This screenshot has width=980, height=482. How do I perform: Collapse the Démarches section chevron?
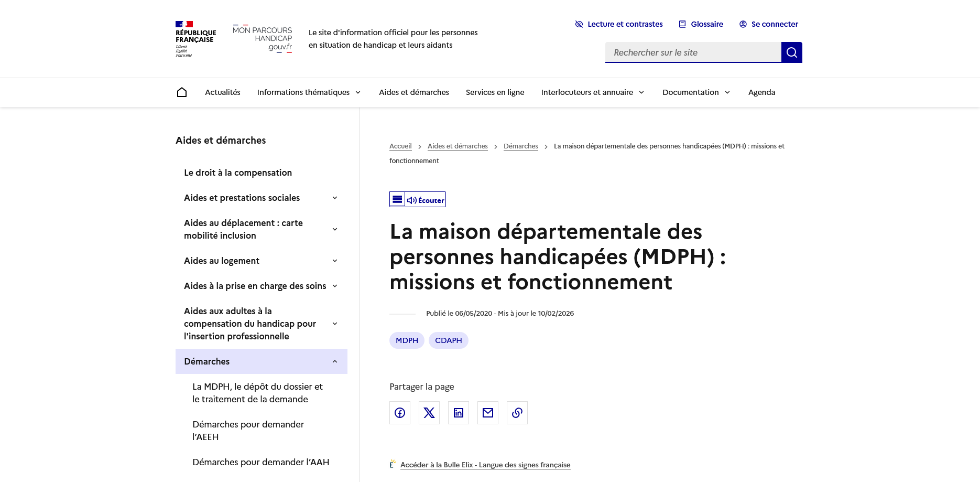[x=334, y=361]
